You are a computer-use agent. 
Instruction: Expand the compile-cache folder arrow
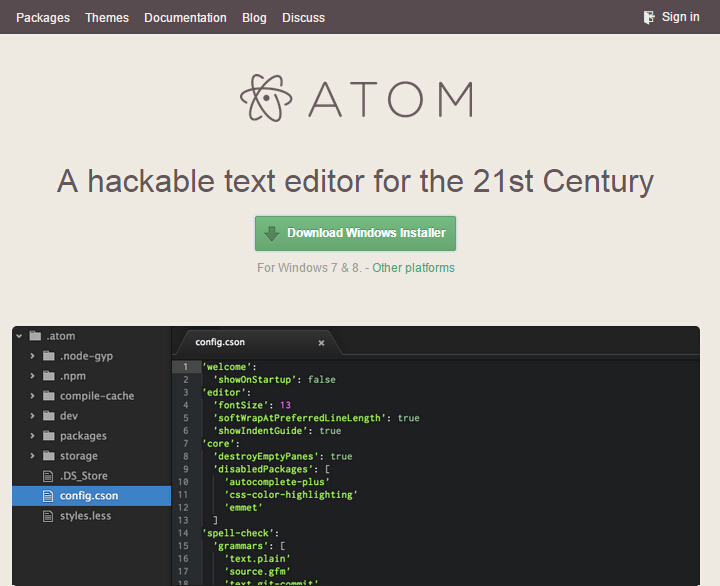pyautogui.click(x=32, y=396)
